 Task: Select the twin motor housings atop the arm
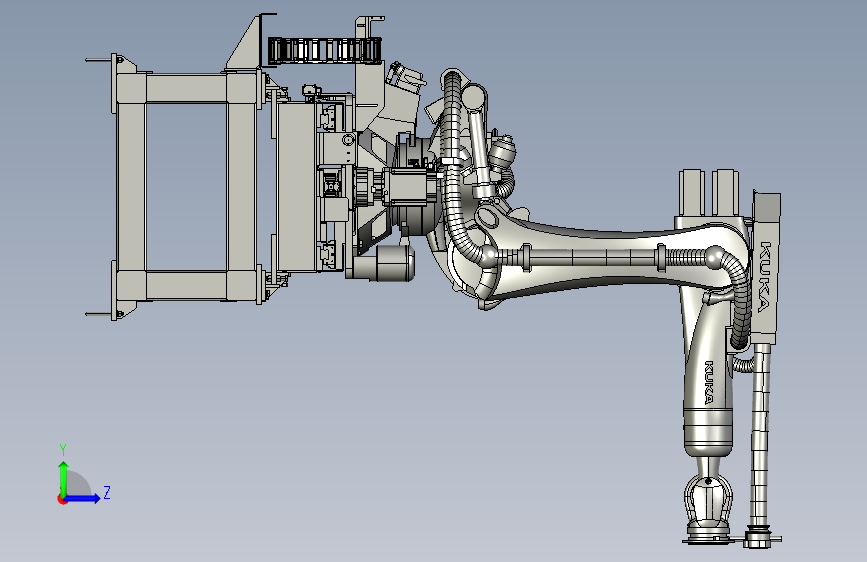pyautogui.click(x=709, y=192)
